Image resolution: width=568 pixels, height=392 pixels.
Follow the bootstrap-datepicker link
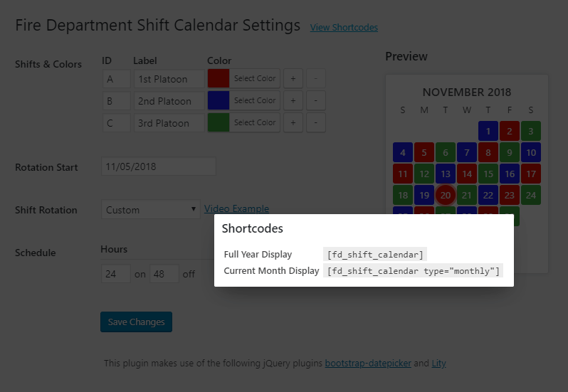(x=368, y=363)
